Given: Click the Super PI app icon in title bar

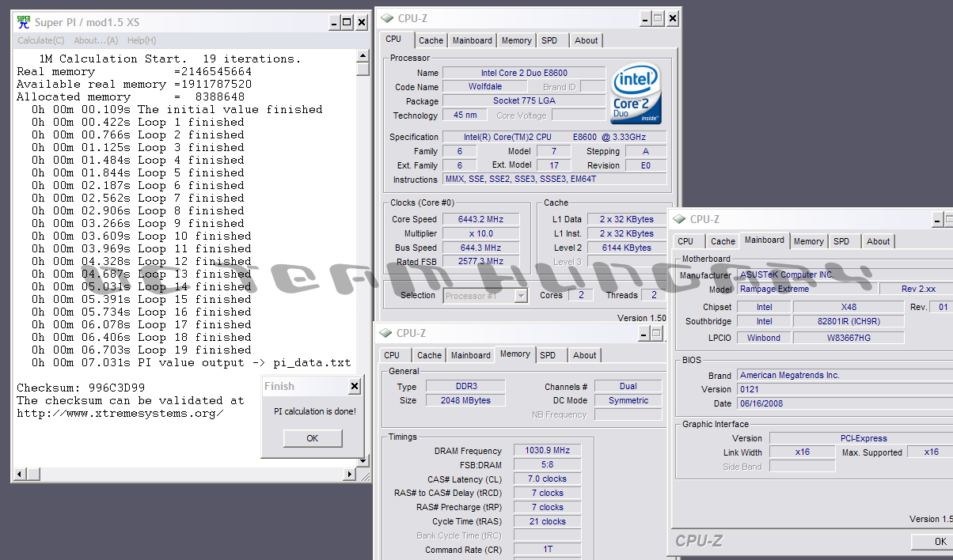Looking at the screenshot, I should [24, 22].
